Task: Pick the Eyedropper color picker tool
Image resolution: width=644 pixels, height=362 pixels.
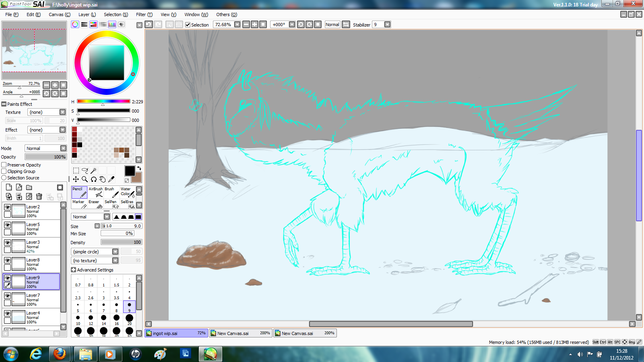Action: click(x=111, y=179)
